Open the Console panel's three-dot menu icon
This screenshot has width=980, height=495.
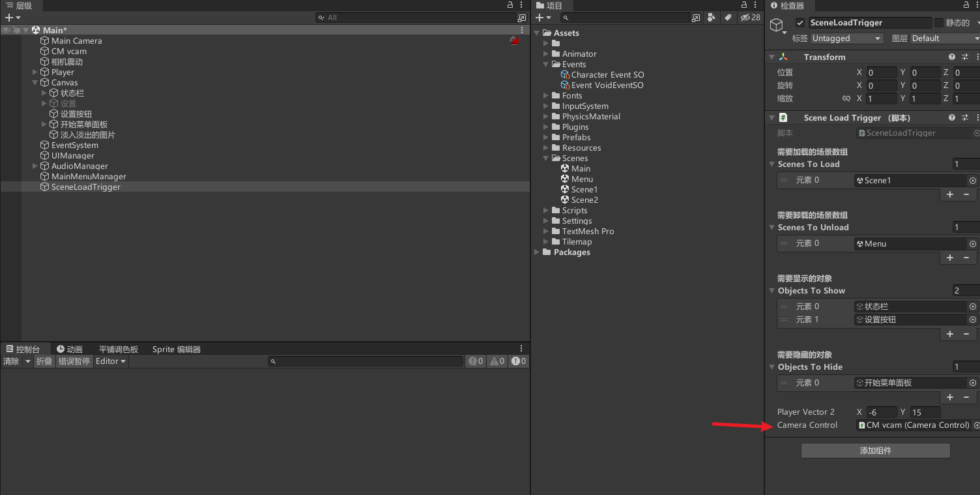point(520,348)
